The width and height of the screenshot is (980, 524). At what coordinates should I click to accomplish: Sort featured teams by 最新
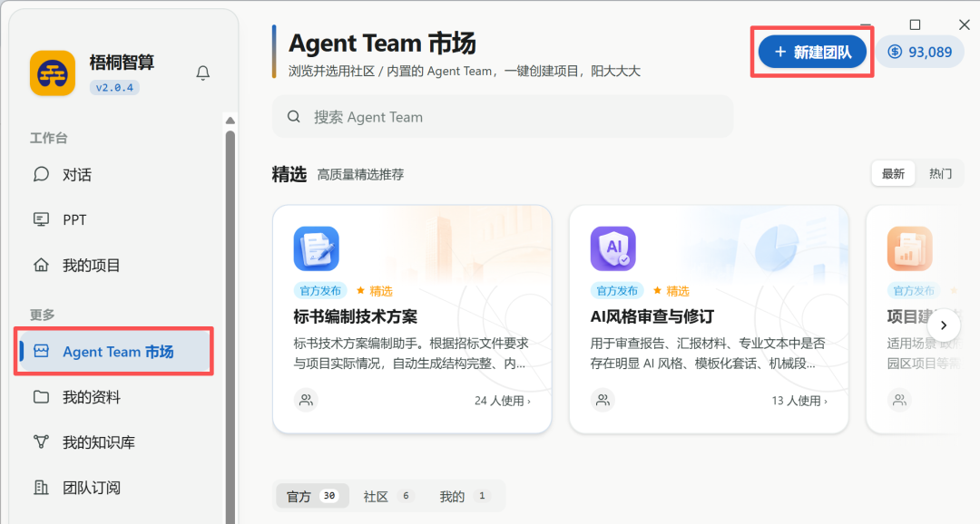click(893, 174)
